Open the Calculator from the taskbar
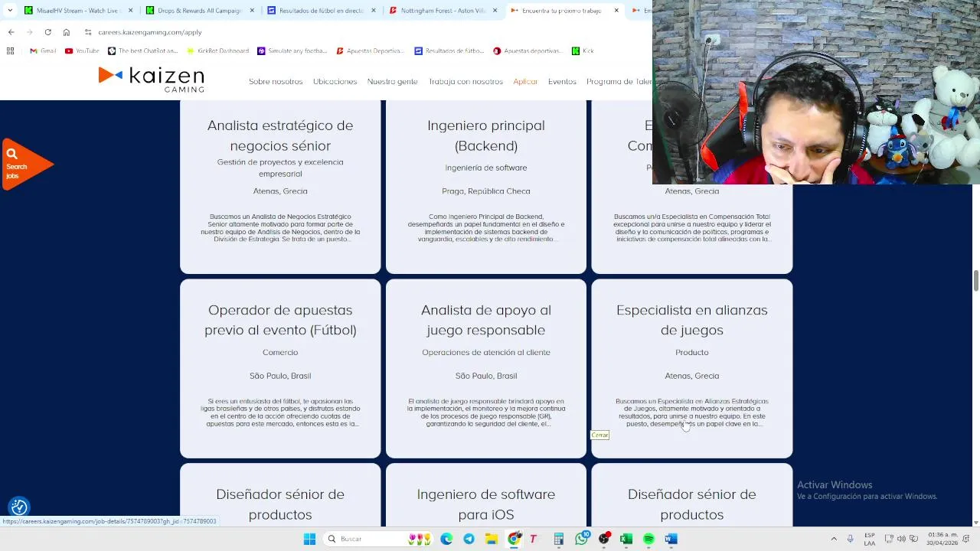The height and width of the screenshot is (551, 980). pos(559,539)
